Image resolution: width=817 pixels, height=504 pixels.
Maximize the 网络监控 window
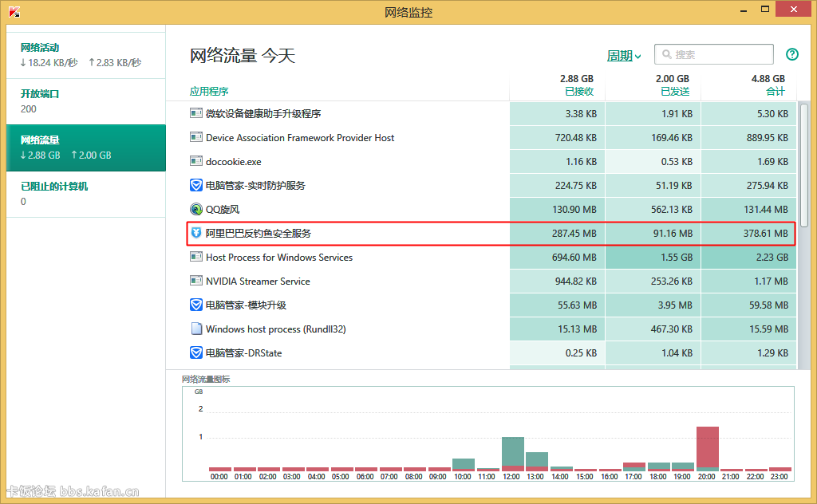(765, 9)
